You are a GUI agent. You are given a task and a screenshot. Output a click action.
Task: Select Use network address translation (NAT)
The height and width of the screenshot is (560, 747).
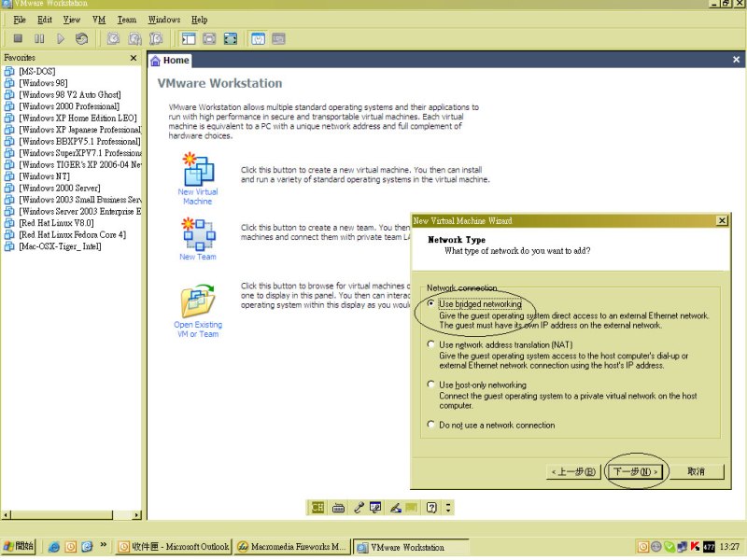431,343
